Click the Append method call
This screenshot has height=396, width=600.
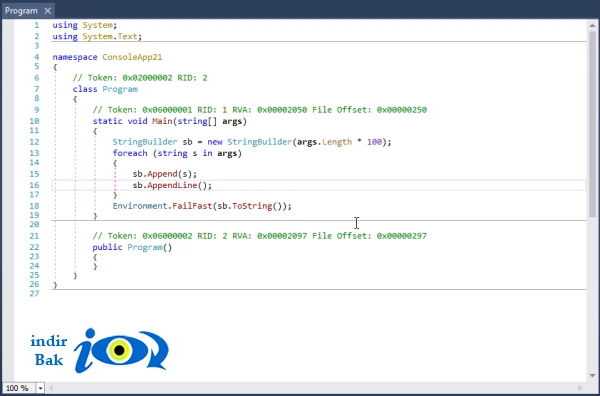162,174
